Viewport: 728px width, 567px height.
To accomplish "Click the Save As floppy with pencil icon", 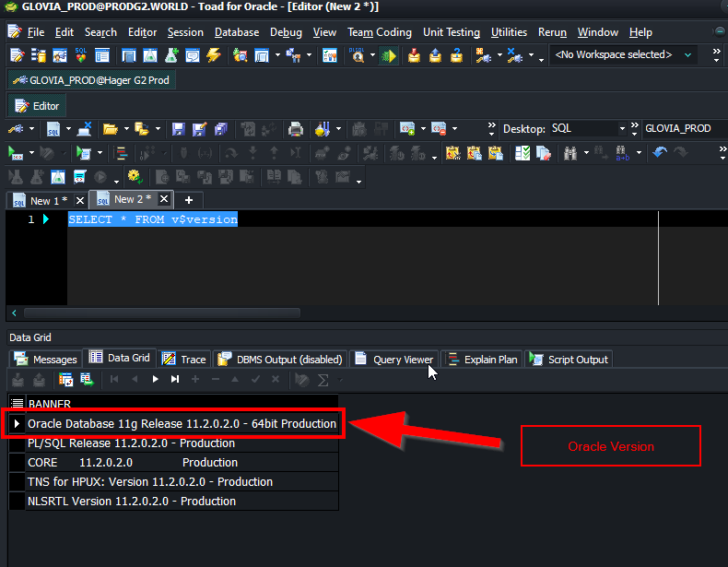I will (200, 129).
